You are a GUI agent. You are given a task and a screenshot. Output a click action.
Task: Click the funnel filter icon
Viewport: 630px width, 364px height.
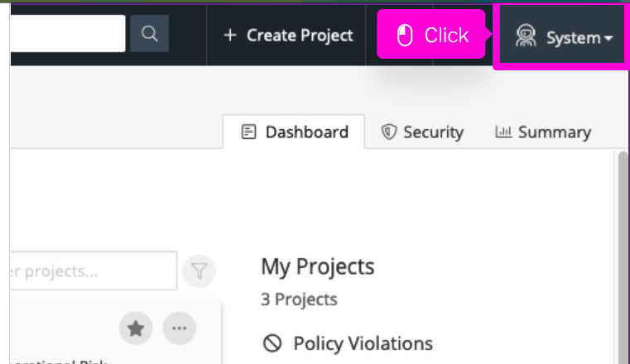(200, 271)
